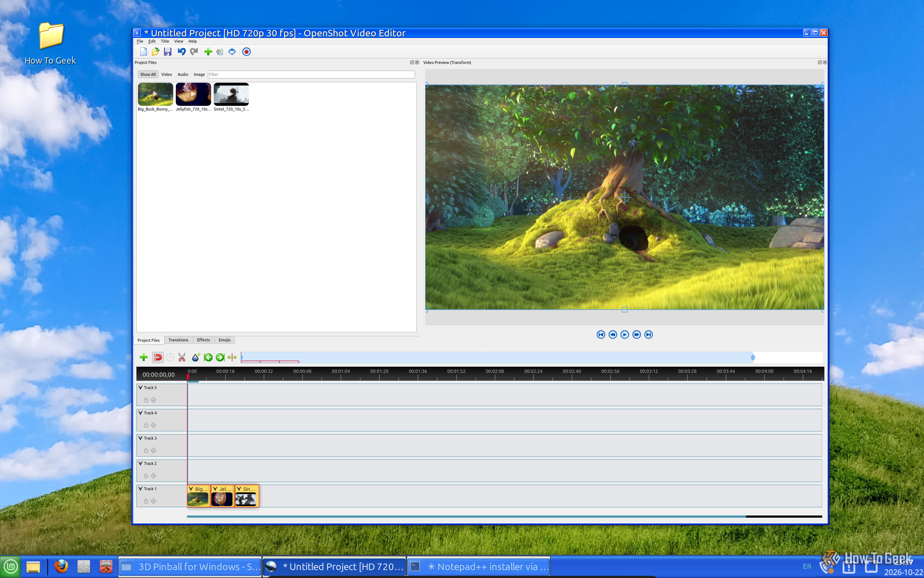Open the File menu
Image resolution: width=924 pixels, height=578 pixels.
coord(140,41)
